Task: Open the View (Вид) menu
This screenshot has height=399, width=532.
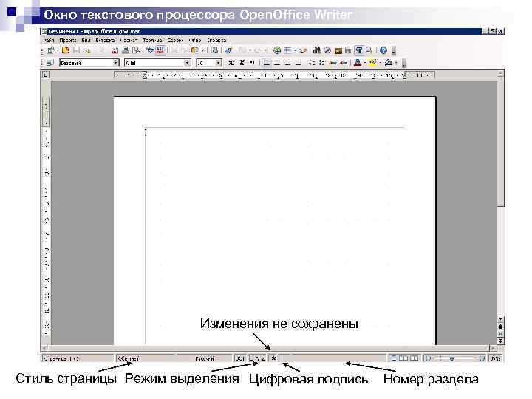Action: pos(86,40)
